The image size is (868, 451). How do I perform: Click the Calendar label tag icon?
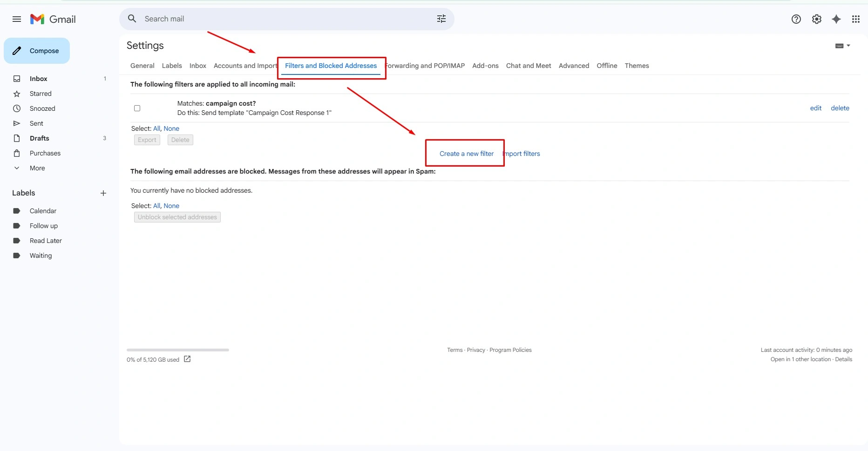(x=17, y=211)
